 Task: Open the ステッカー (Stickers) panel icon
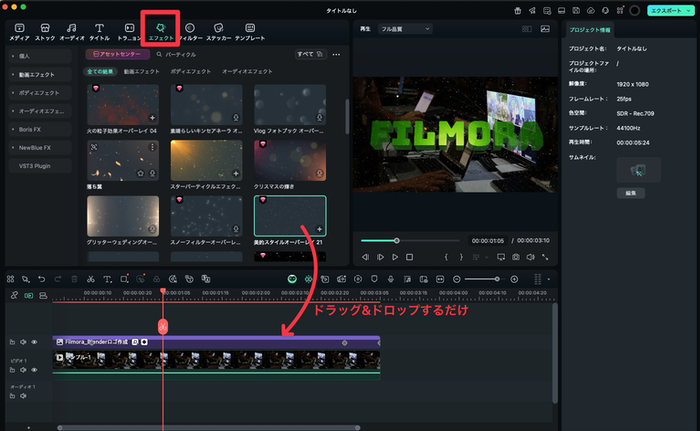click(220, 30)
